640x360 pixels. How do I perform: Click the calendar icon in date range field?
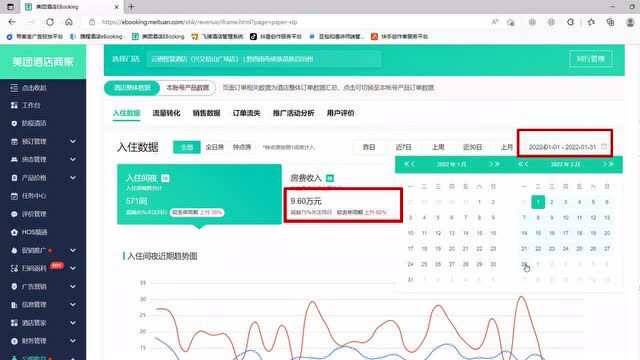[604, 147]
